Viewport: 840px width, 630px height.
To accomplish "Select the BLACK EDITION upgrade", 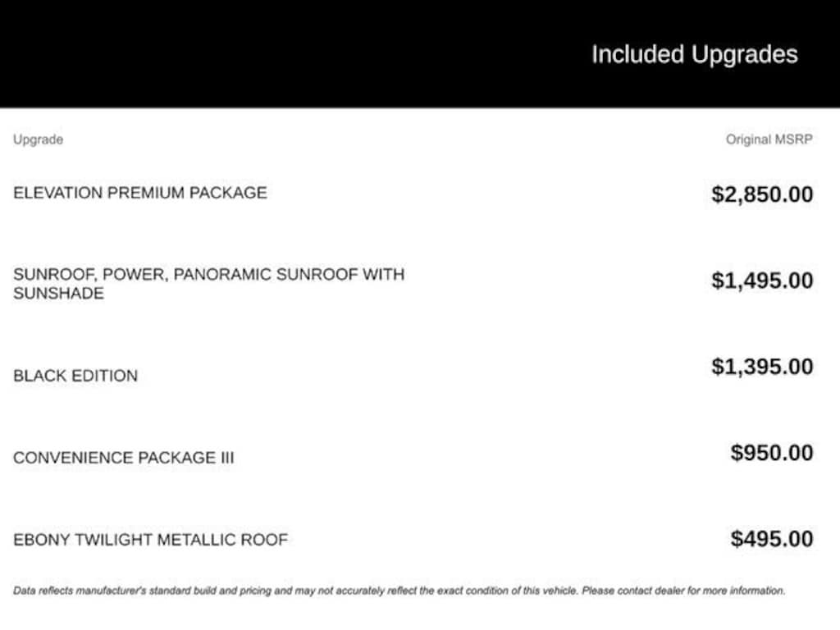I will (x=75, y=376).
